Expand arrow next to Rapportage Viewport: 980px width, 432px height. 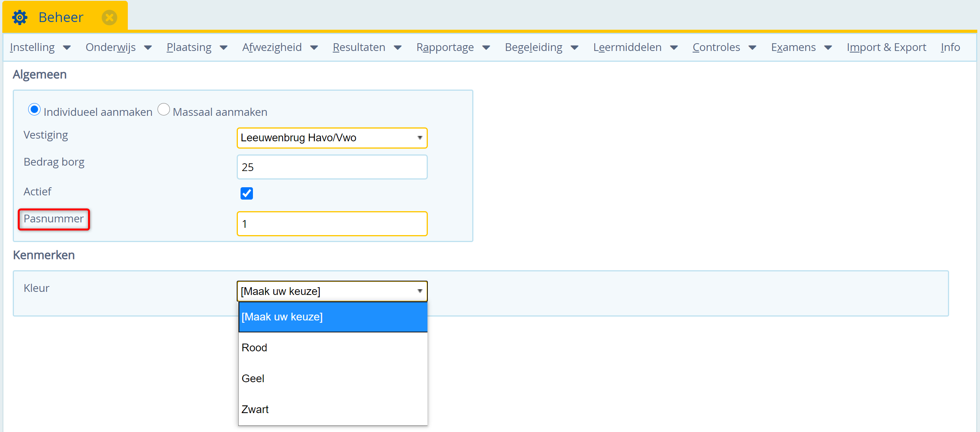[x=487, y=48]
